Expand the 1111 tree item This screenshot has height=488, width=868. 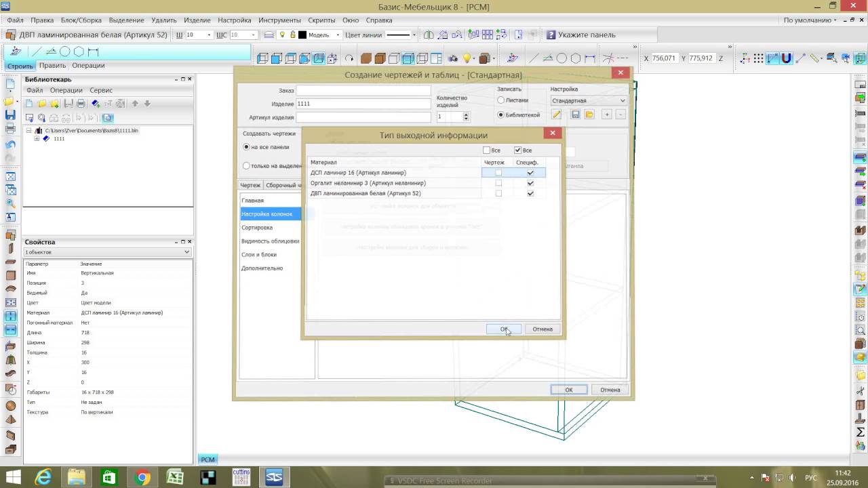pyautogui.click(x=37, y=138)
